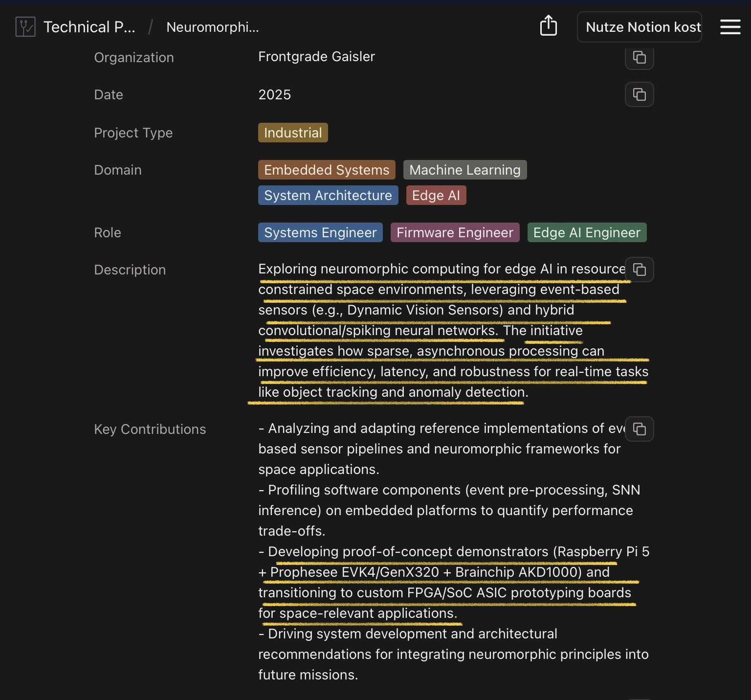The width and height of the screenshot is (751, 700).
Task: Copy the Organization field value
Action: pos(639,58)
